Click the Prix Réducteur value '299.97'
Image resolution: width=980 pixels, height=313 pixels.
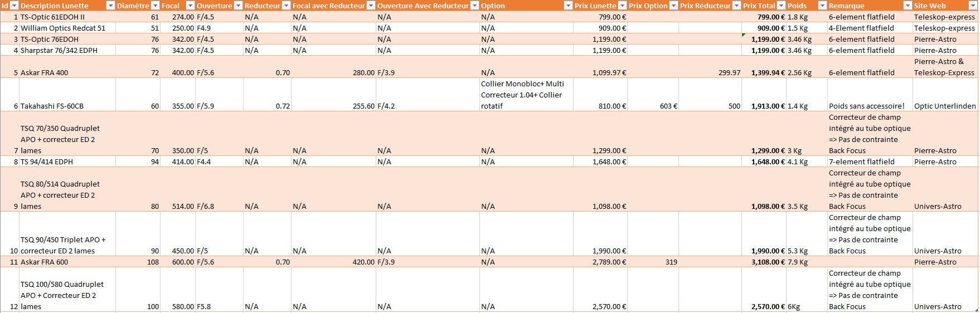coord(730,72)
